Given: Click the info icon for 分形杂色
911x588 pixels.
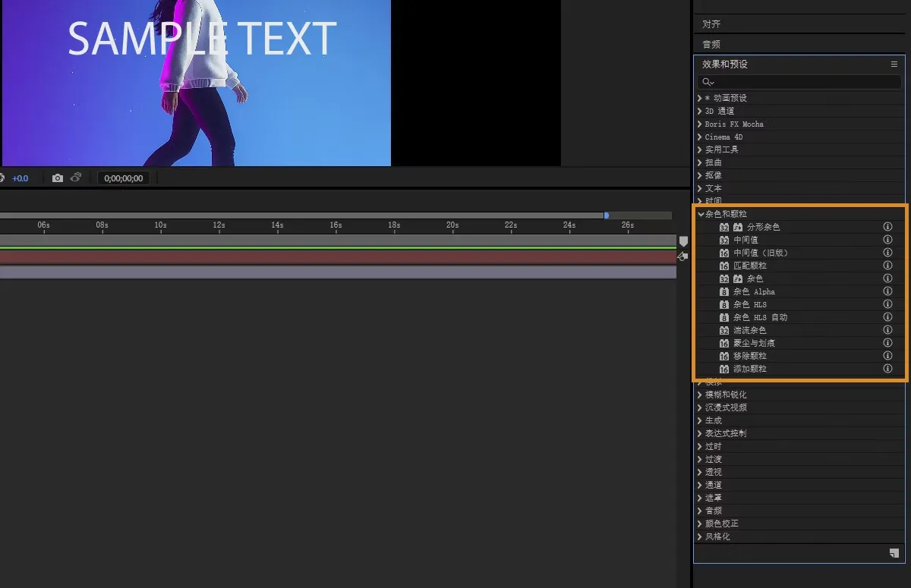Looking at the screenshot, I should pos(887,227).
